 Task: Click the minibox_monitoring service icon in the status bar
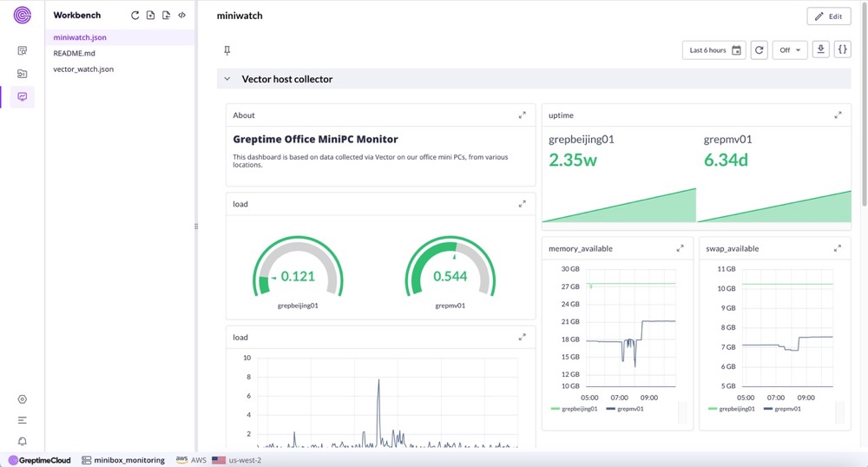[x=86, y=460]
